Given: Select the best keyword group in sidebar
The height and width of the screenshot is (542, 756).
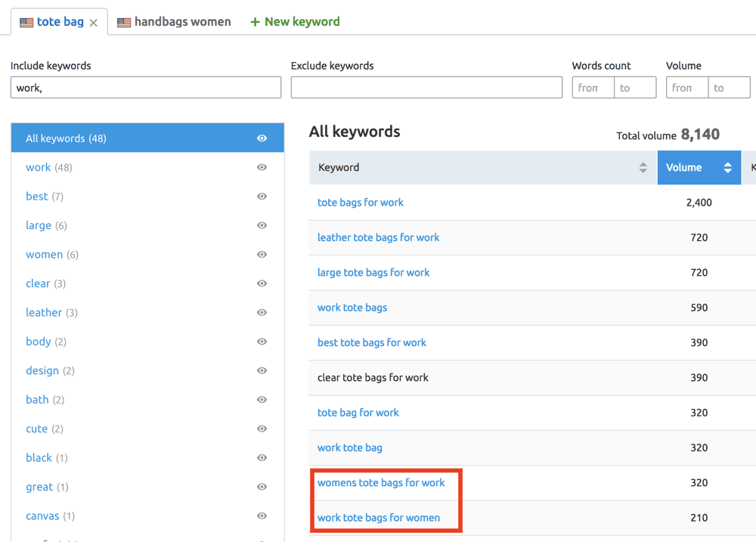Looking at the screenshot, I should click(36, 196).
